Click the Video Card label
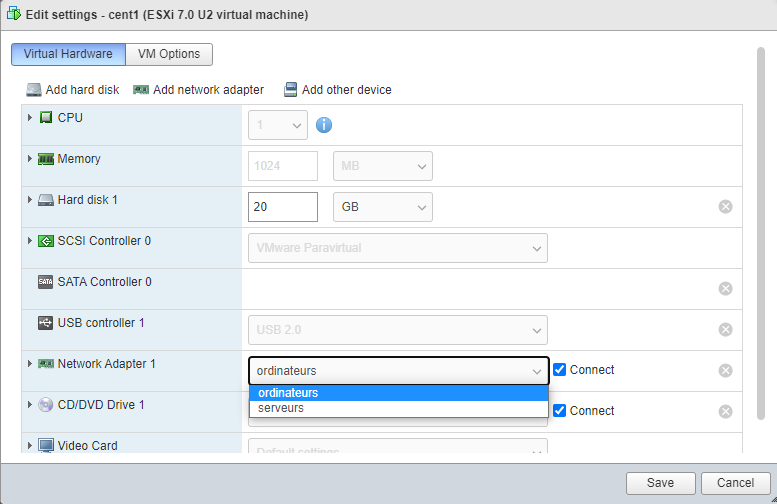Image resolution: width=777 pixels, height=504 pixels. click(x=88, y=446)
